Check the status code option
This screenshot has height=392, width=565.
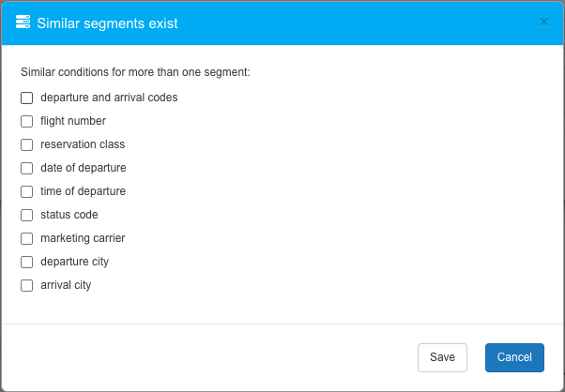[x=27, y=215]
